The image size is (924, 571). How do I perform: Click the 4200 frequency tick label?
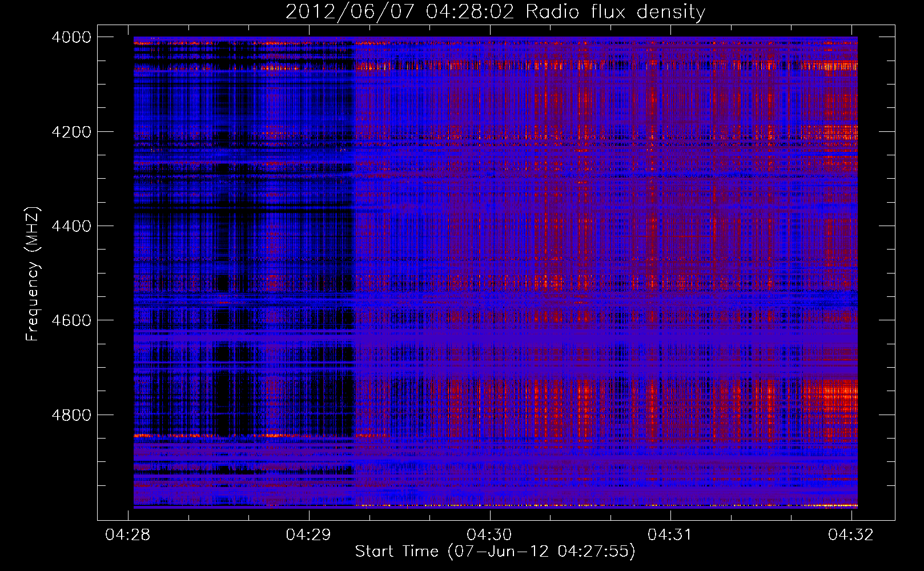coord(71,131)
